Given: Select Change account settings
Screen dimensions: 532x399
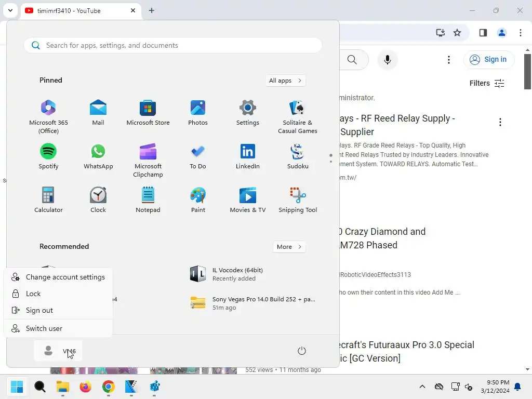Looking at the screenshot, I should click(x=58, y=277).
